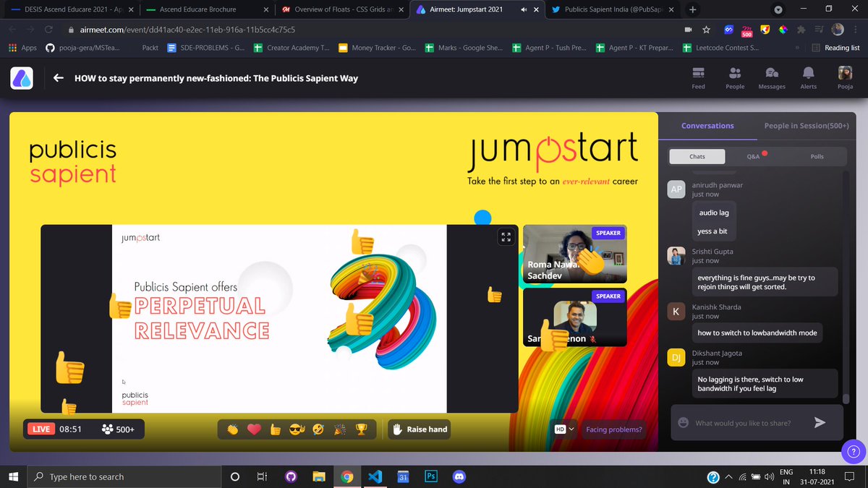Show hidden system tray icons
Image resolution: width=868 pixels, height=488 pixels.
tap(730, 476)
